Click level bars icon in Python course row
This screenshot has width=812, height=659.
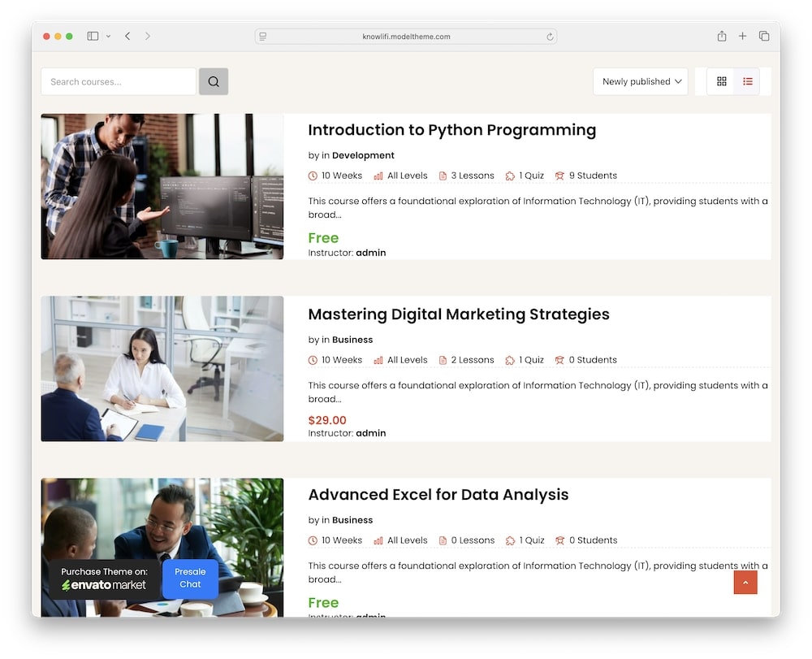(x=378, y=176)
